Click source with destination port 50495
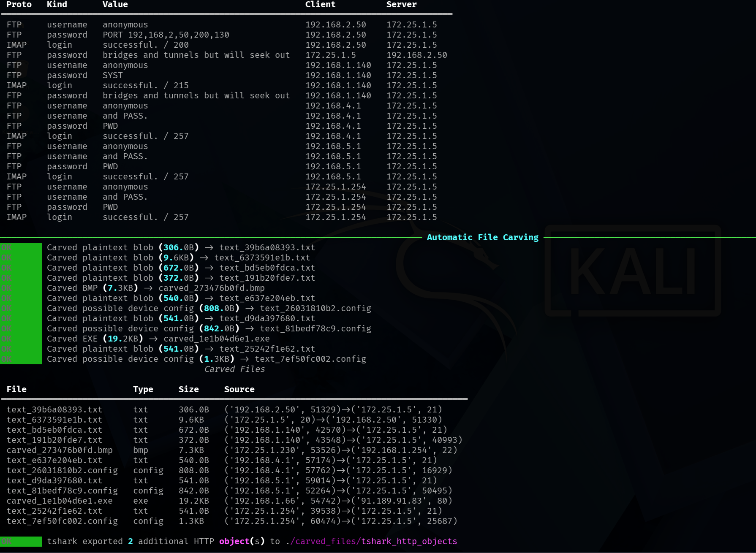This screenshot has width=756, height=553. tap(338, 491)
